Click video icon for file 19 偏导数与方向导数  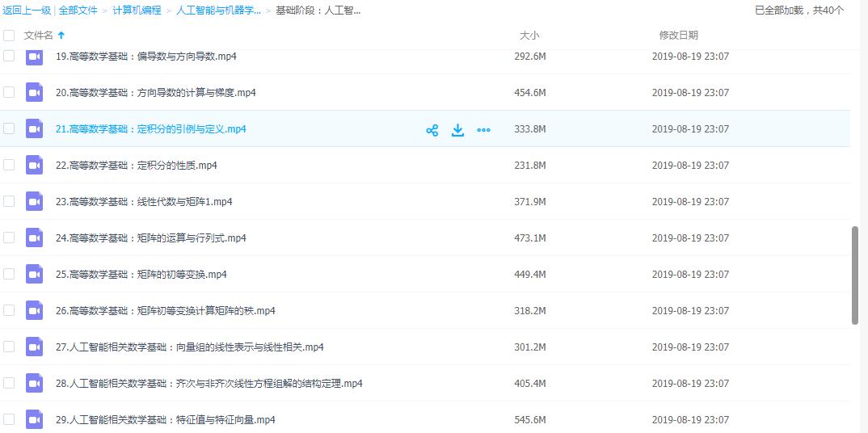coord(34,57)
